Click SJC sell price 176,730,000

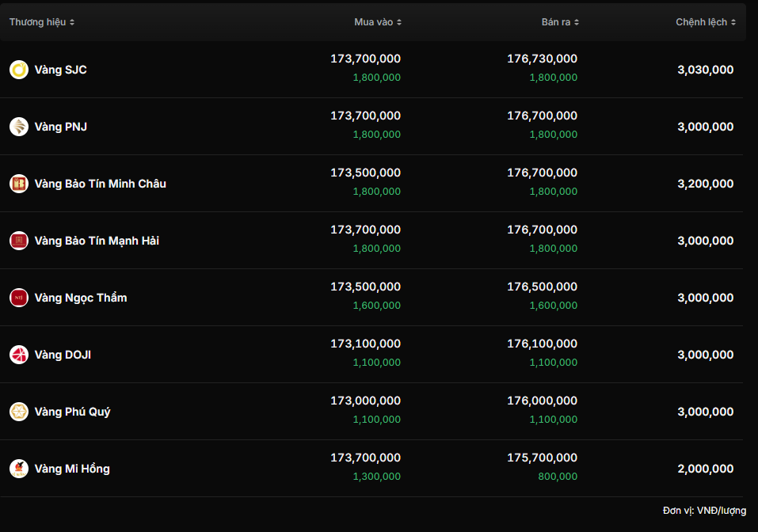point(542,59)
